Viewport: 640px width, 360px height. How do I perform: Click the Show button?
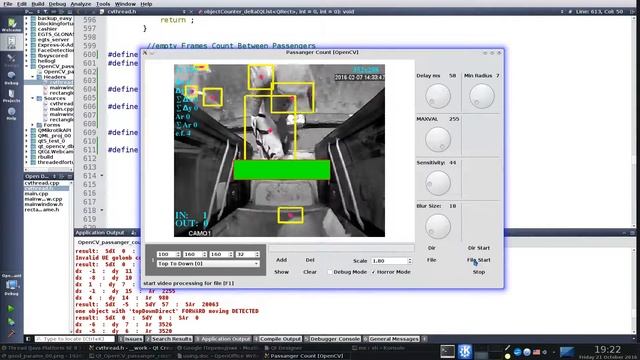tap(281, 272)
